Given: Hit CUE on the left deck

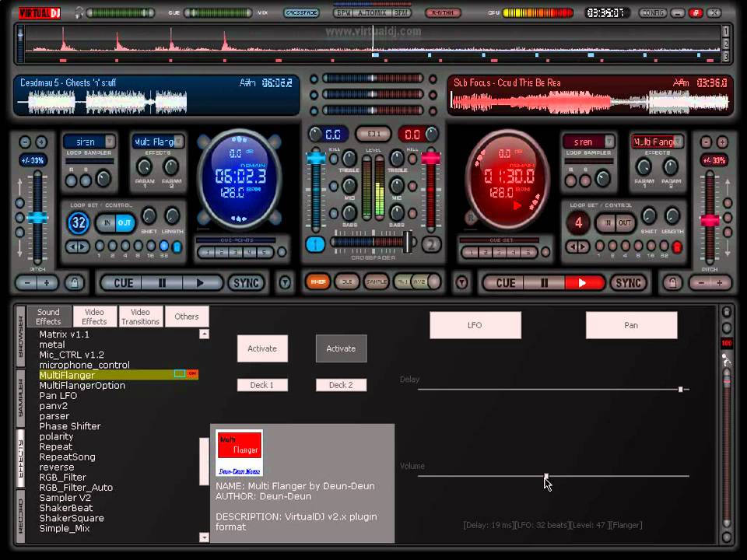Looking at the screenshot, I should [x=123, y=283].
